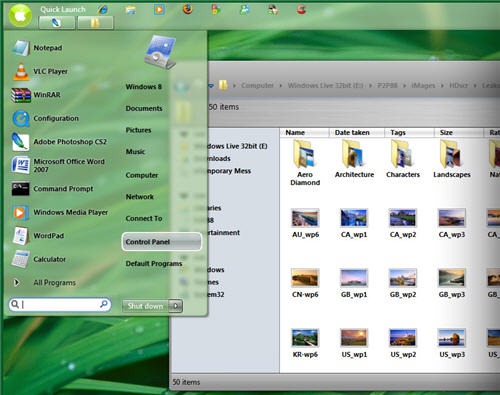Open WordPad from the start menu
500x395 pixels.
coord(37,236)
